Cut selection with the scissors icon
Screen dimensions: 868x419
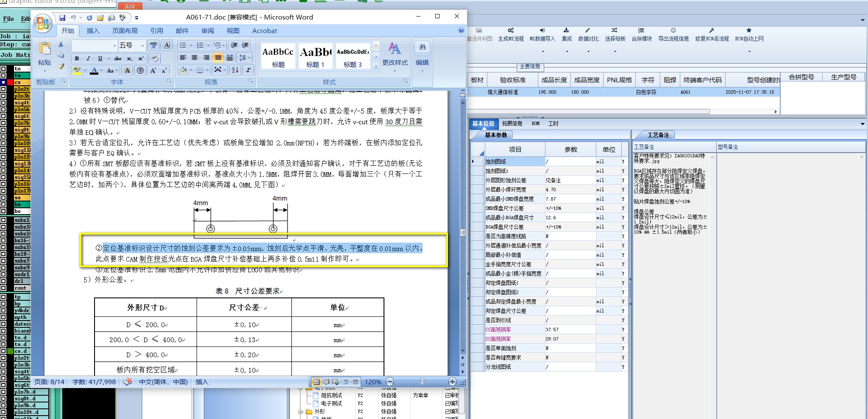[x=61, y=45]
